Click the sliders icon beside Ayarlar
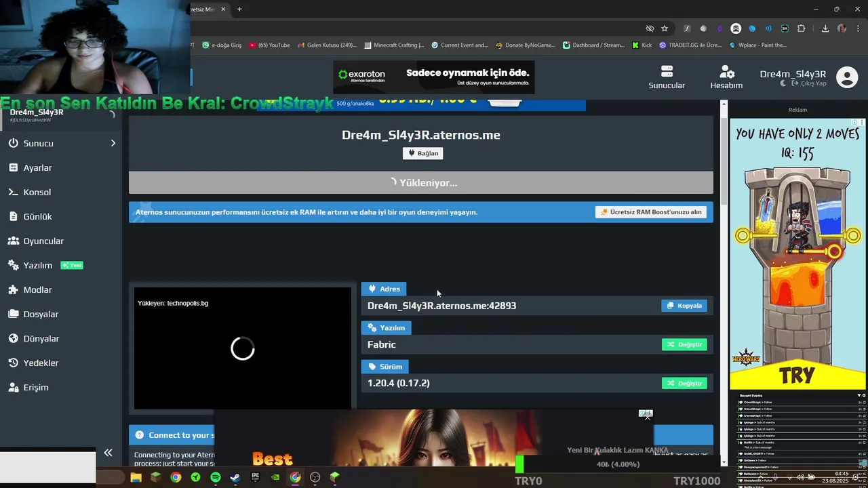 coord(13,167)
